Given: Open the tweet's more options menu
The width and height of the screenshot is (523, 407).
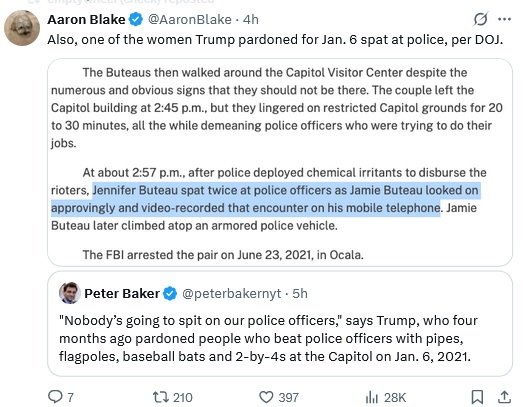Looking at the screenshot, I should pos(504,19).
